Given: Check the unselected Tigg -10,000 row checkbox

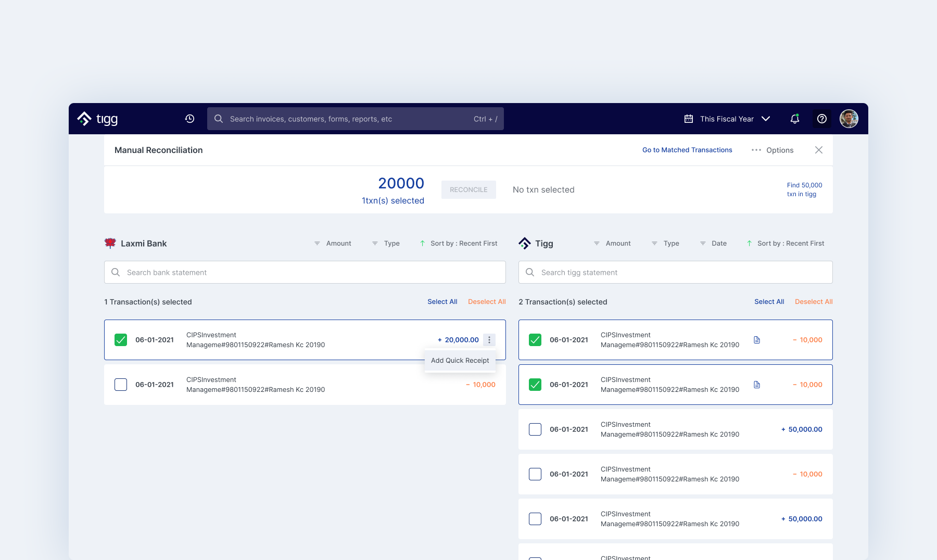Looking at the screenshot, I should click(x=535, y=474).
